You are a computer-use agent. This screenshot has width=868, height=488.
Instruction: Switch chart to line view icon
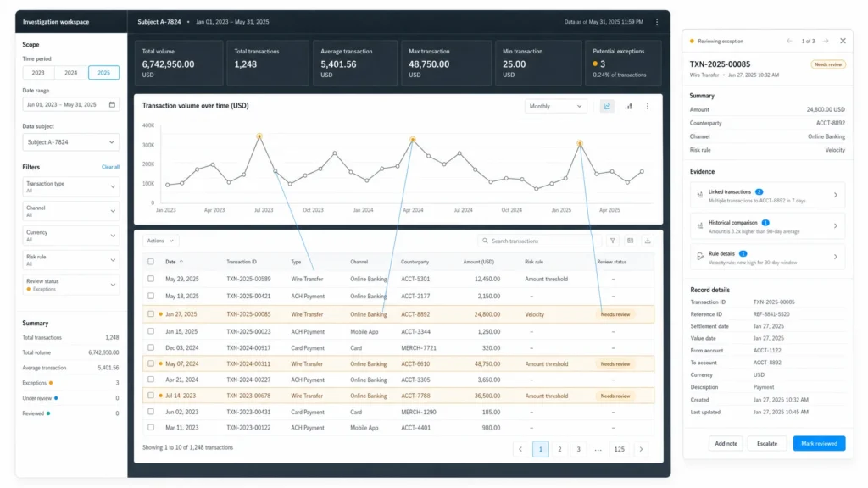(607, 106)
